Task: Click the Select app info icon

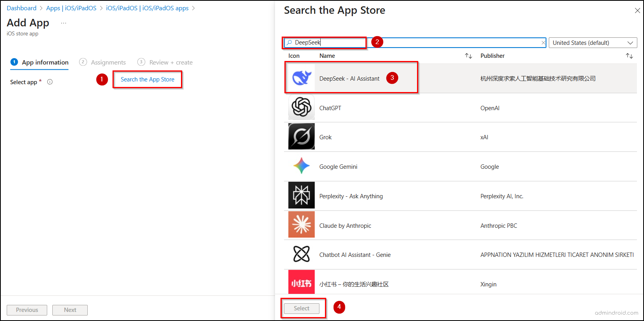Action: tap(50, 82)
